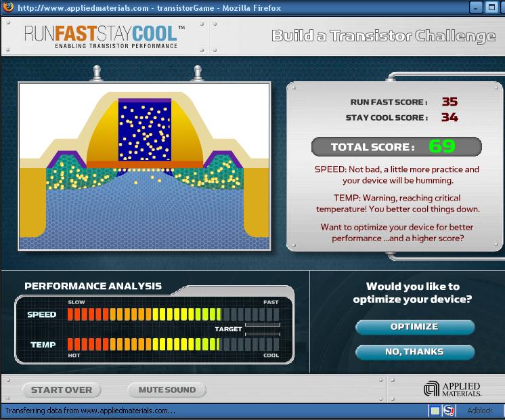Click the SPEED performance meter bar

[173, 314]
